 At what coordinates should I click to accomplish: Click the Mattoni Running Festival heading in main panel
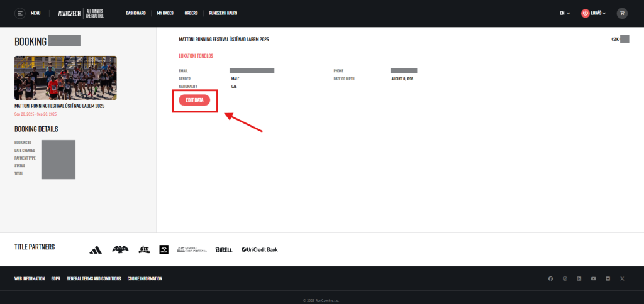tap(224, 40)
